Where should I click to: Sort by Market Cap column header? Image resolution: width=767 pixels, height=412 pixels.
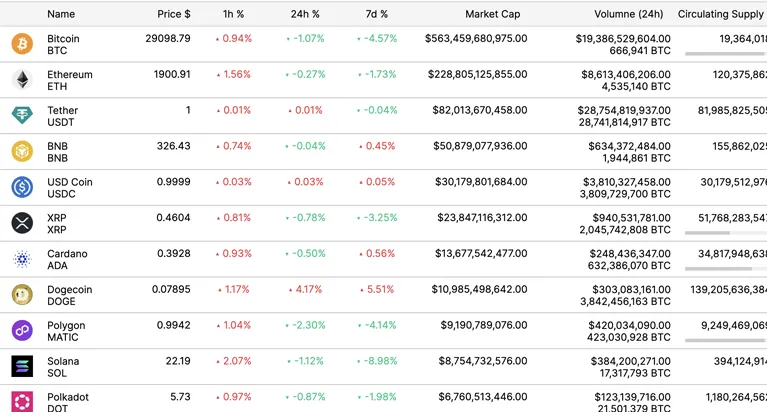click(493, 14)
